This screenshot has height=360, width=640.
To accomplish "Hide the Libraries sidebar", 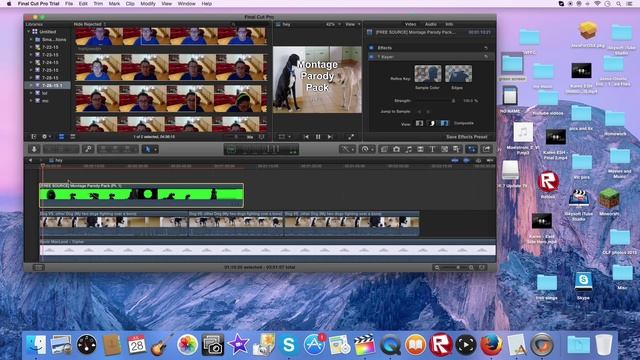I will click(34, 137).
